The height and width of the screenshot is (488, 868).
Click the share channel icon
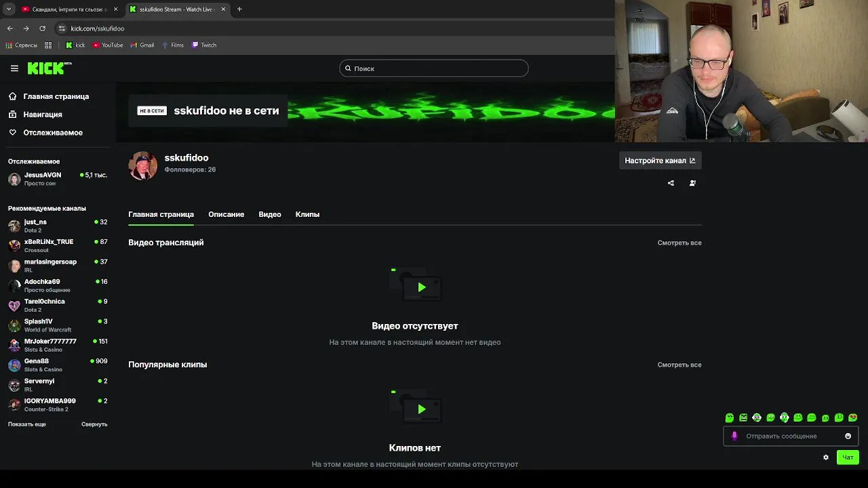coord(671,183)
